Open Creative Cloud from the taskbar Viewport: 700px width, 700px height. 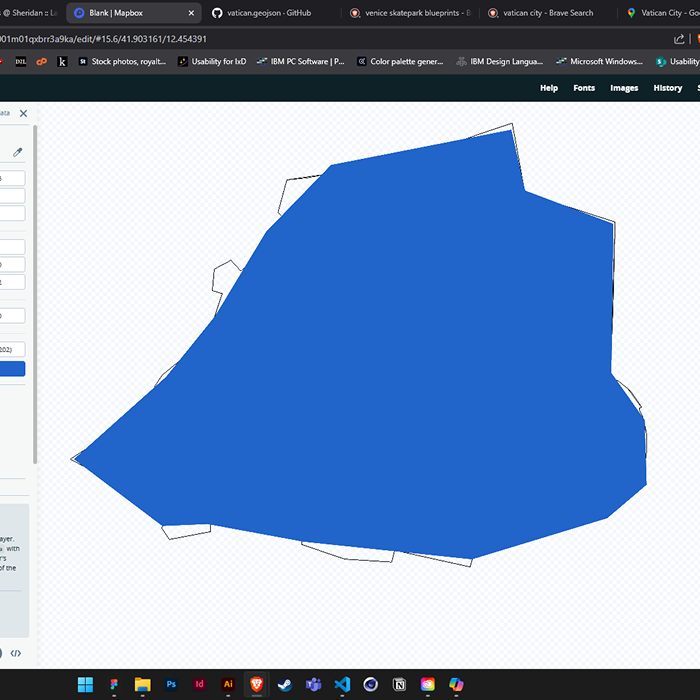pos(428,684)
